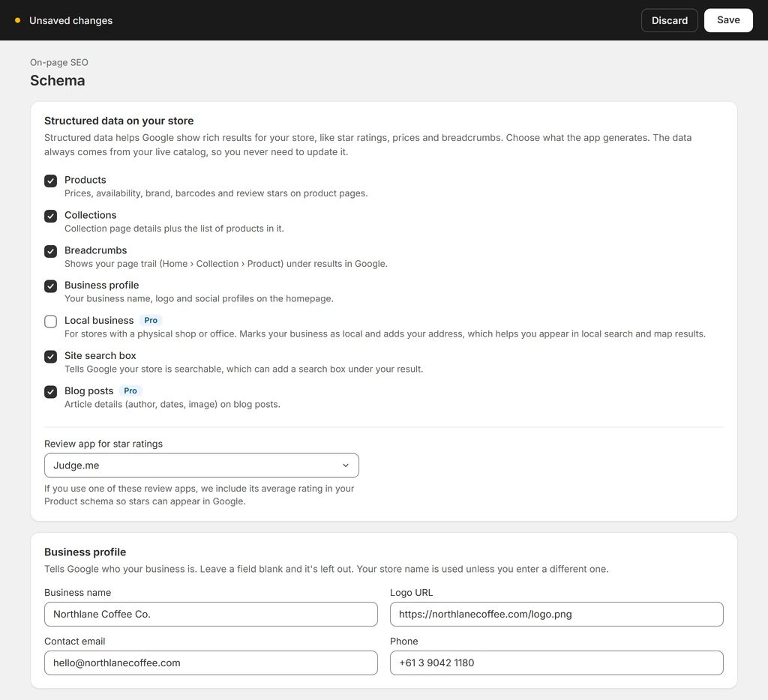Click the Phone number field
Screen dimensions: 768x700
click(x=556, y=663)
